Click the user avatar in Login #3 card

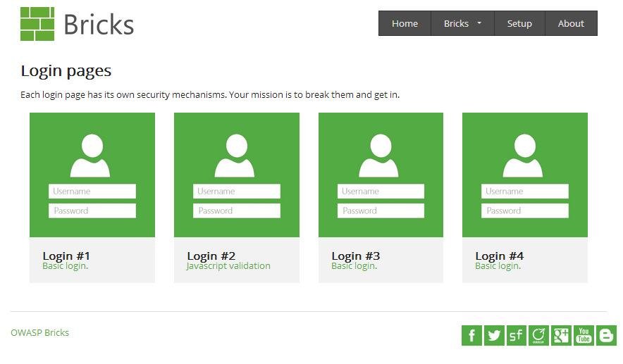coord(379,156)
